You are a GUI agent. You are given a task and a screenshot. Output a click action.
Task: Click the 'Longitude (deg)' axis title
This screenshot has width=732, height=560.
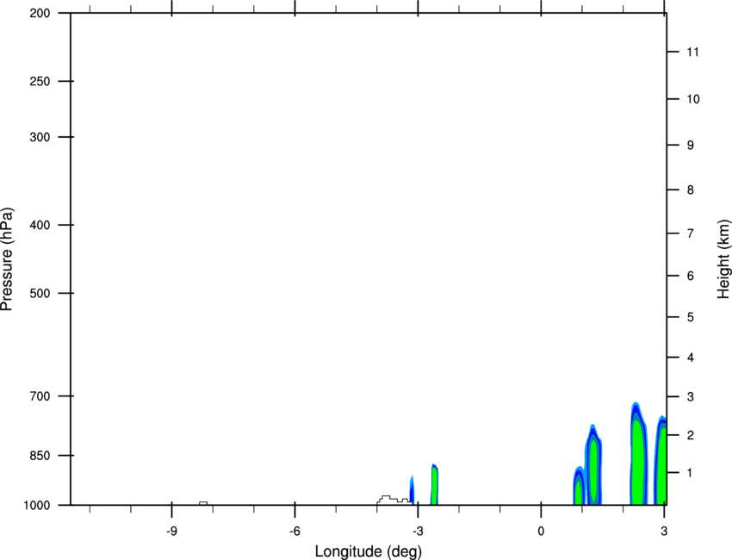(x=369, y=551)
